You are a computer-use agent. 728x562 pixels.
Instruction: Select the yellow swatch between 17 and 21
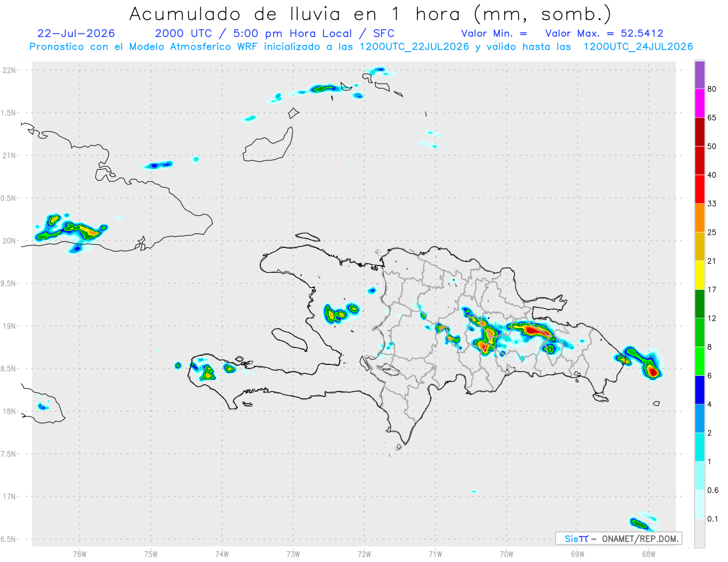click(699, 275)
